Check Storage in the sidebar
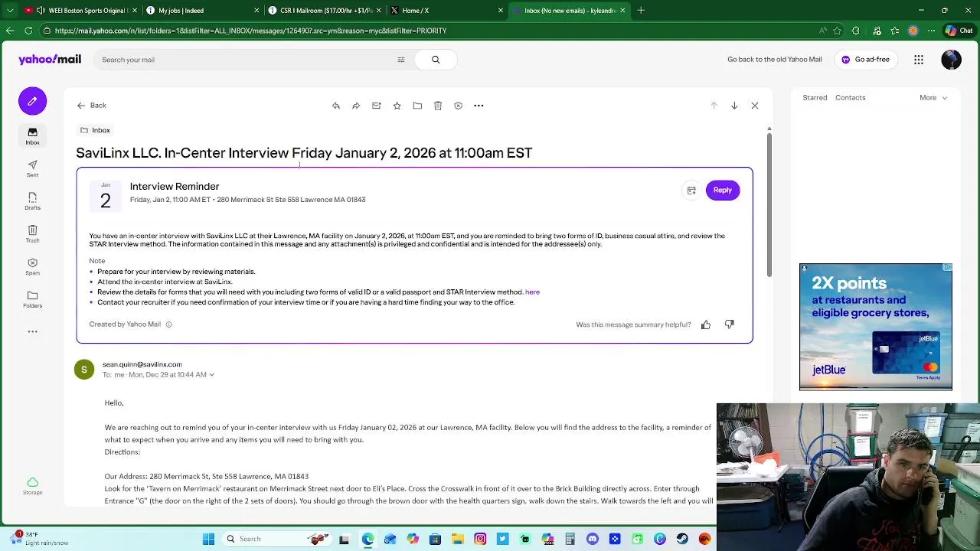Image resolution: width=980 pixels, height=551 pixels. click(32, 486)
